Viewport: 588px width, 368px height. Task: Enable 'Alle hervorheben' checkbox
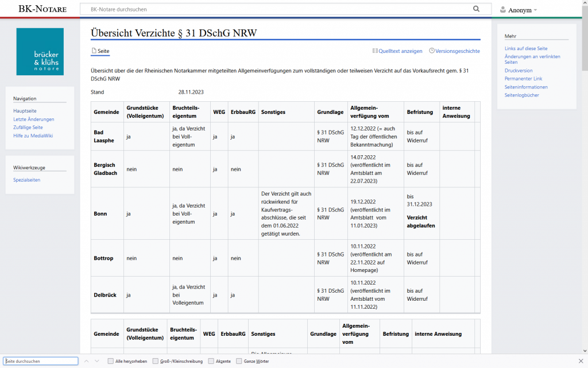pyautogui.click(x=111, y=361)
